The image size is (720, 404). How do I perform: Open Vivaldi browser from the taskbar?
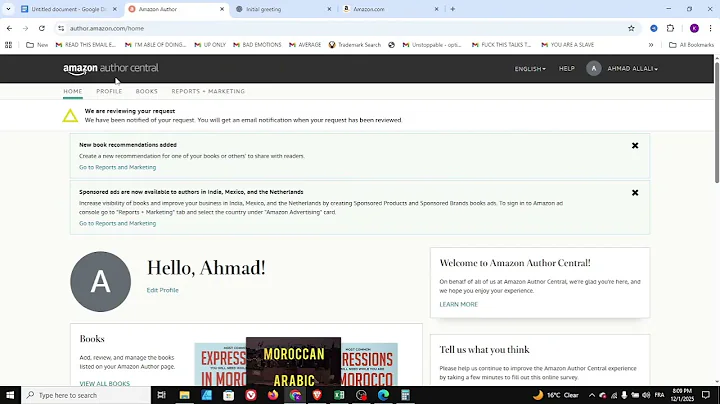coord(251,395)
